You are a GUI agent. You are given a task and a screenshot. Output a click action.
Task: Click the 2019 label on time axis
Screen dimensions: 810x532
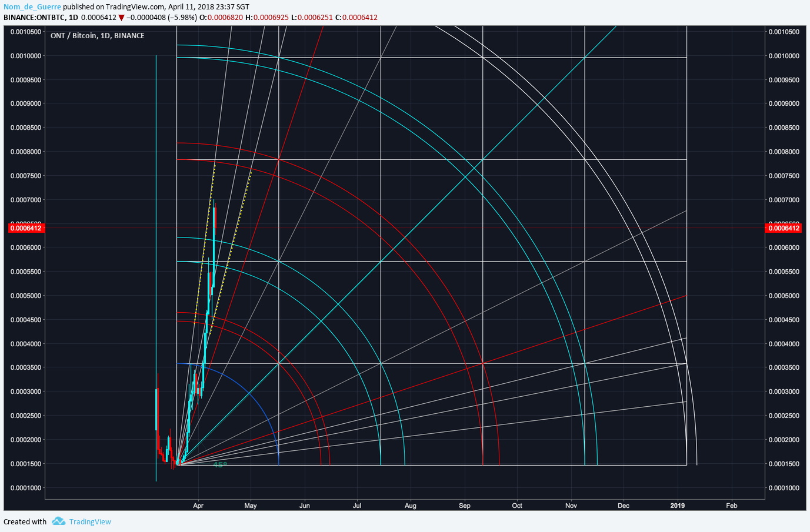[678, 506]
